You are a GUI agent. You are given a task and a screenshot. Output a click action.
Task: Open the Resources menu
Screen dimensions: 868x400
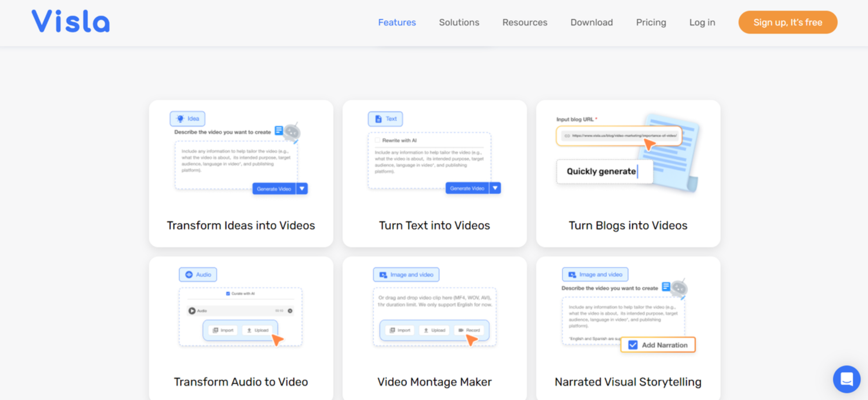[x=525, y=23]
